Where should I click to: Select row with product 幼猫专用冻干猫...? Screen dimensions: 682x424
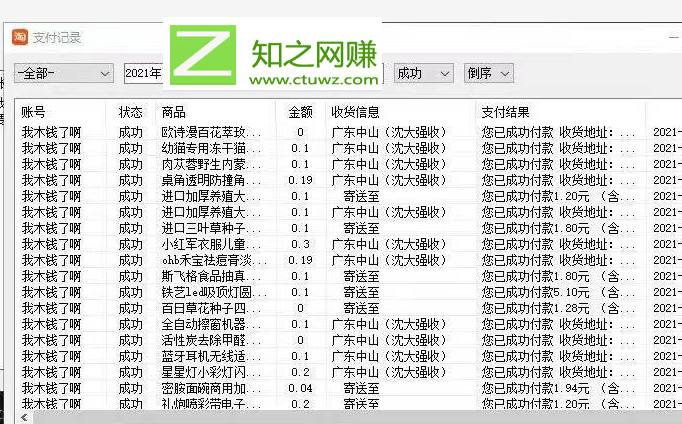(x=348, y=148)
